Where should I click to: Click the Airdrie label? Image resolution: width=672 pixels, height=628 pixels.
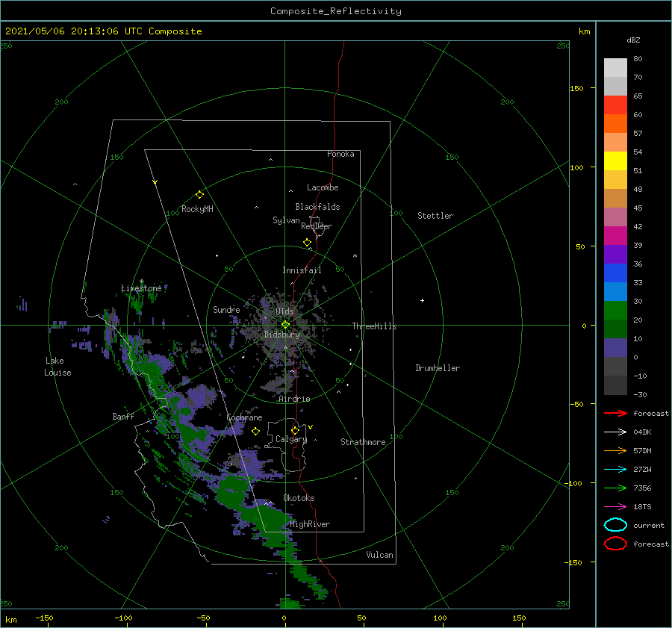[x=294, y=399]
